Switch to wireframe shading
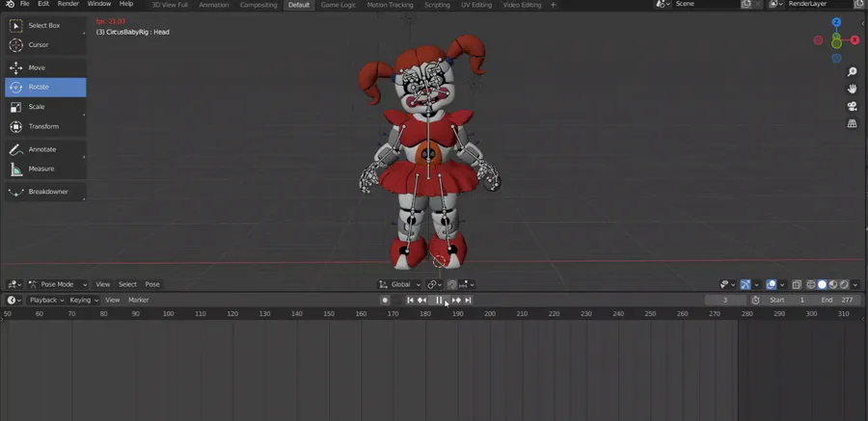This screenshot has height=421, width=868. pyautogui.click(x=811, y=284)
